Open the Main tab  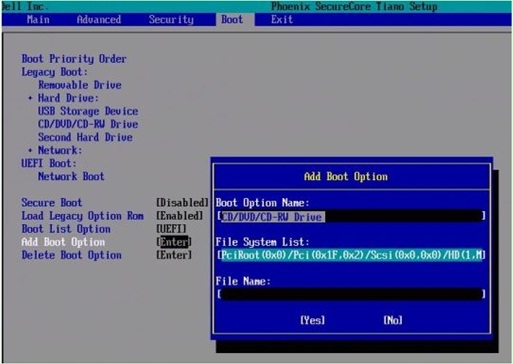click(x=38, y=20)
